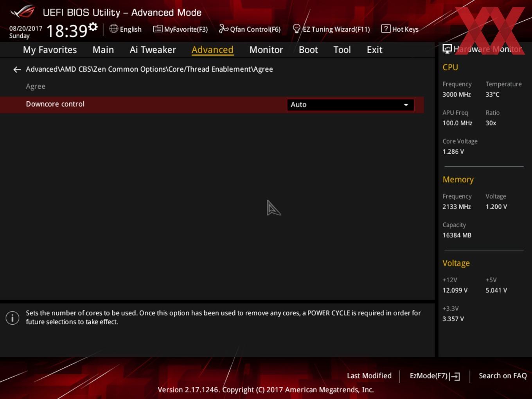Click the EZ Tuning Wizard lightbulb icon

(x=297, y=29)
